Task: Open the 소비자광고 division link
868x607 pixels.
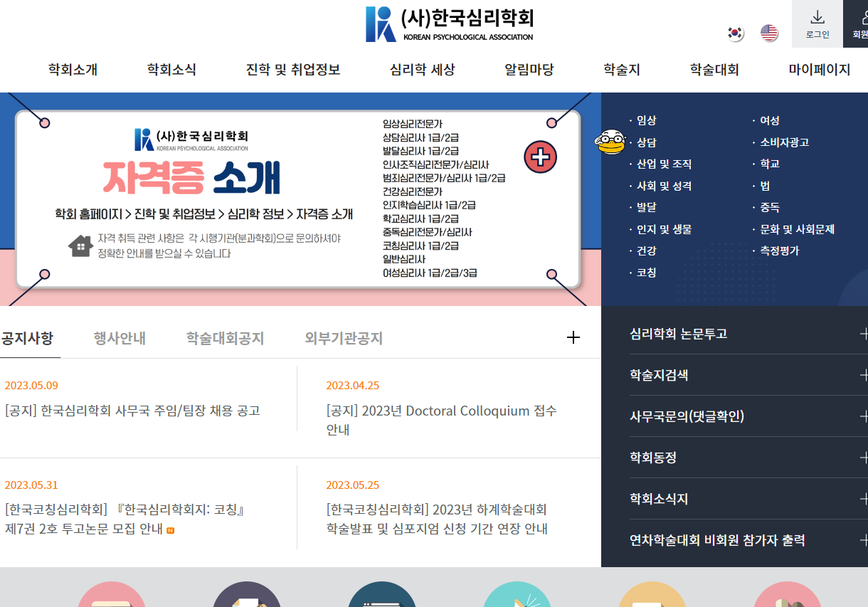Action: coord(784,142)
